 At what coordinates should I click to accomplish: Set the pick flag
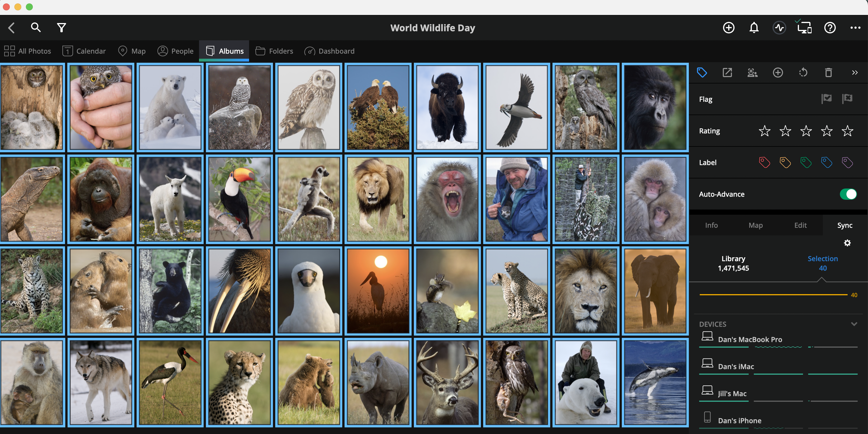826,99
